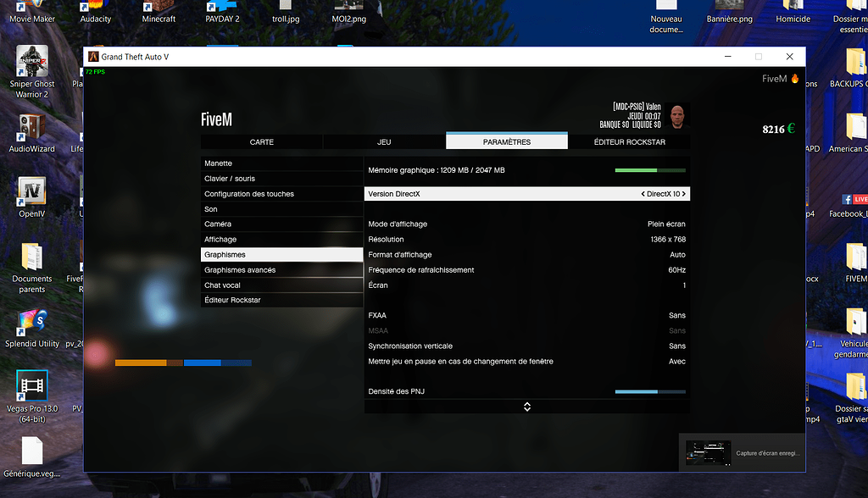Switch to the JEU tab
868x498 pixels.
[386, 141]
